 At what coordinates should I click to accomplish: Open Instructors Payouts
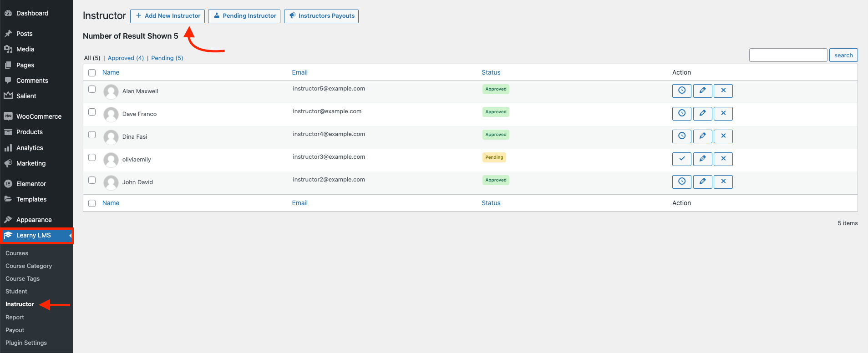pyautogui.click(x=321, y=16)
